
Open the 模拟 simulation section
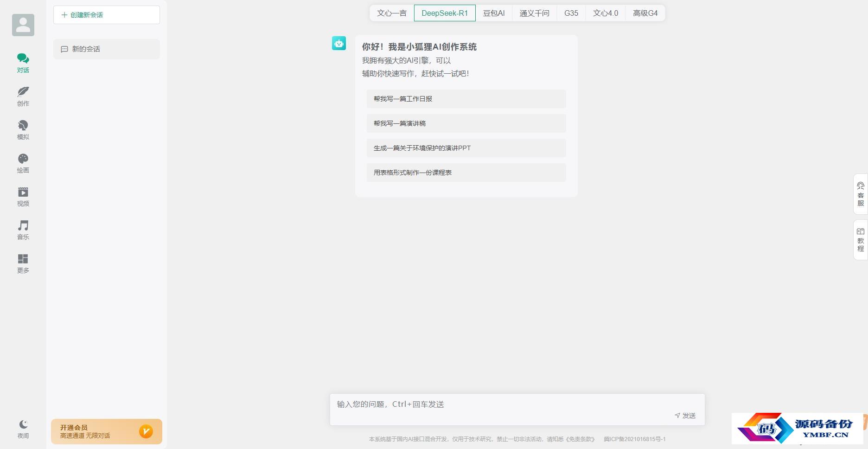coord(23,130)
